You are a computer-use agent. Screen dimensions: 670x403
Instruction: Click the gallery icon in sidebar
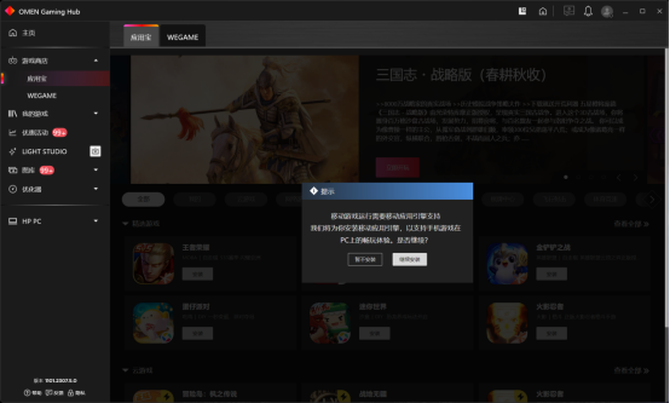click(x=13, y=170)
